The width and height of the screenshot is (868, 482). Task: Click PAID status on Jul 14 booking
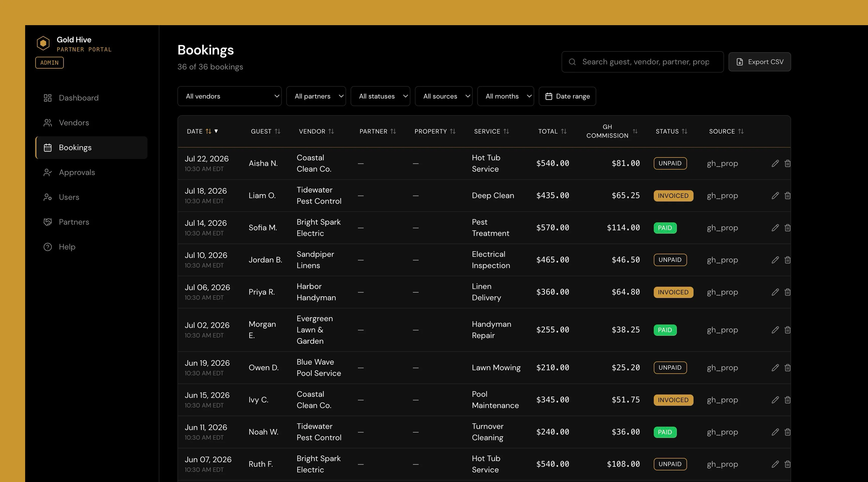665,228
